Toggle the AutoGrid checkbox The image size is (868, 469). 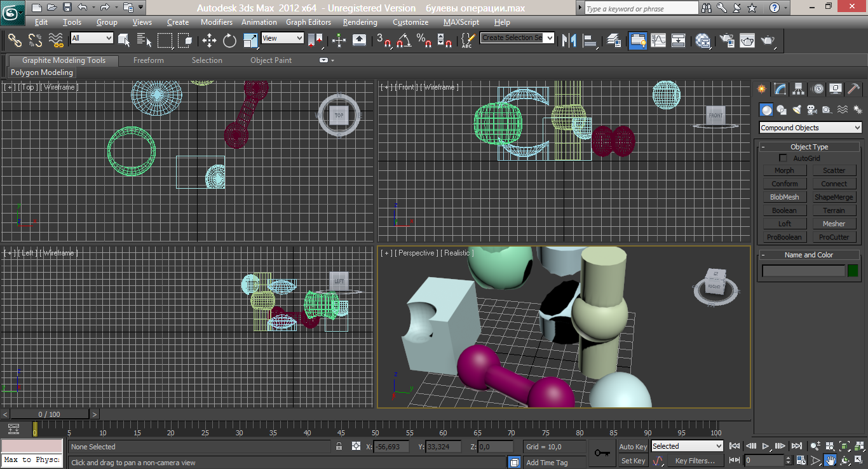click(x=783, y=158)
